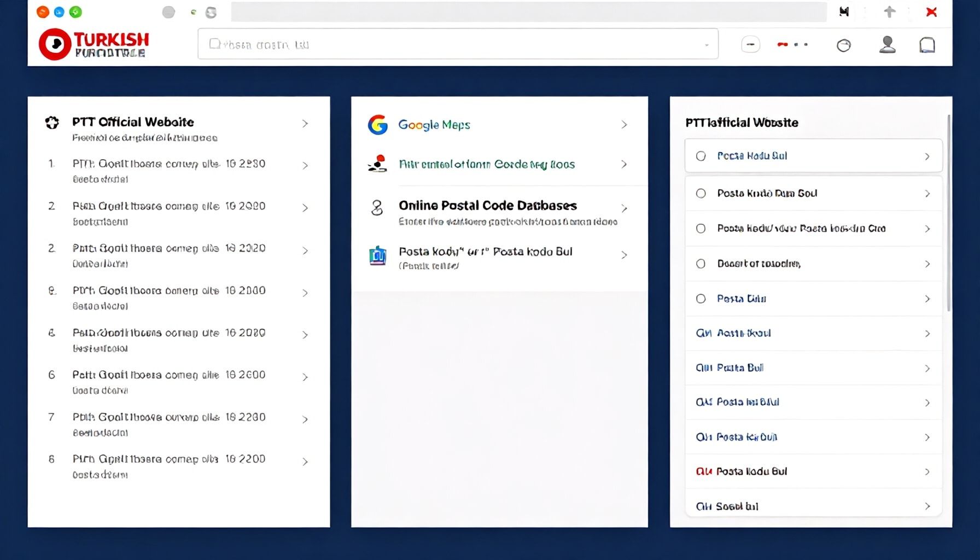Expand the left PTT Official Website chevron
Screen dimensions: 980x560
click(x=305, y=124)
